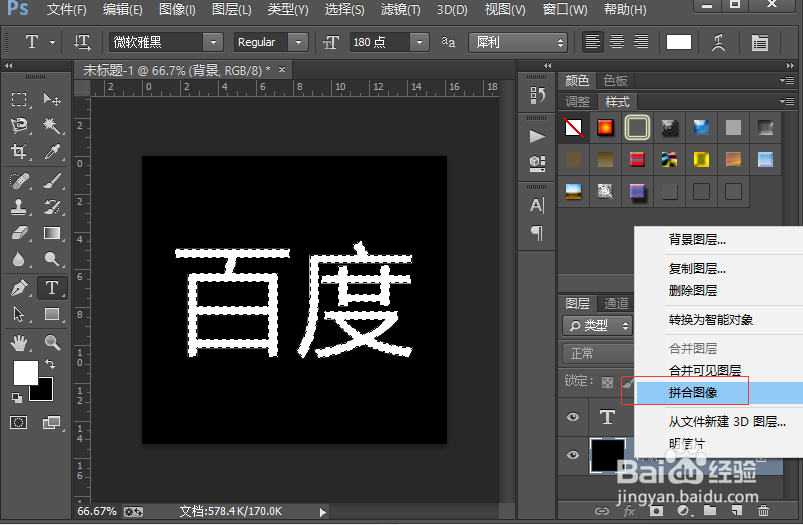Click text color swatch in options bar
803x525 pixels.
(679, 42)
